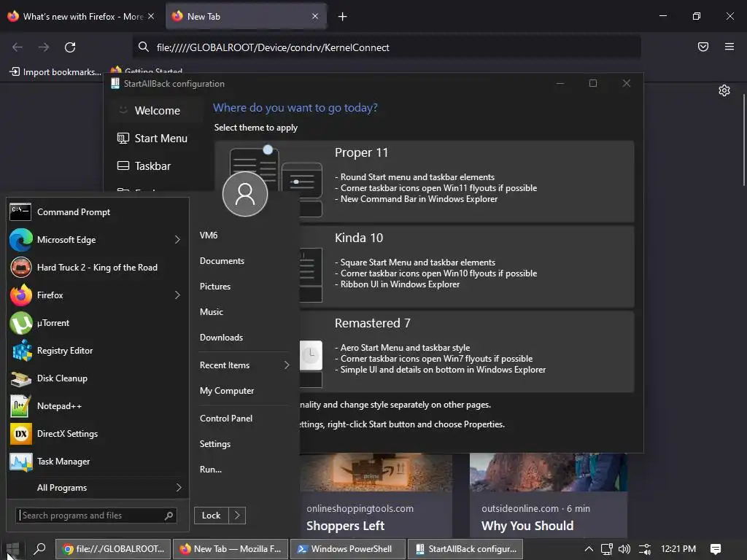Open the network tray icon
747x560 pixels.
606,549
